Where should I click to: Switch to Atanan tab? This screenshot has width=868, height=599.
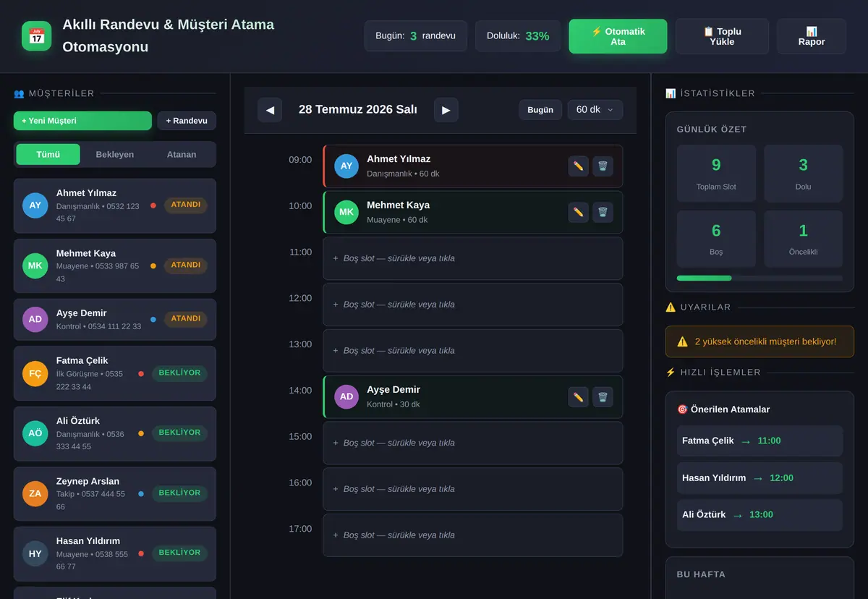182,154
